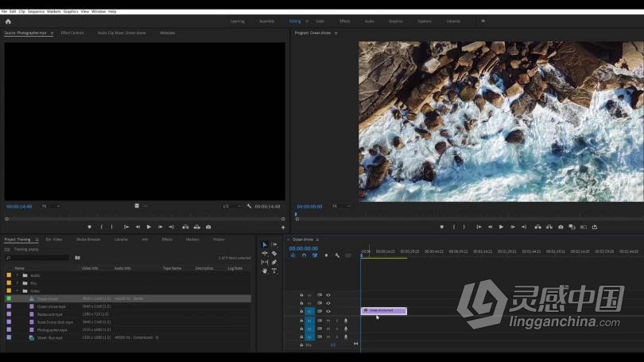Select the Ocean drone clip in timeline
This screenshot has width=644, height=362.
tap(383, 310)
